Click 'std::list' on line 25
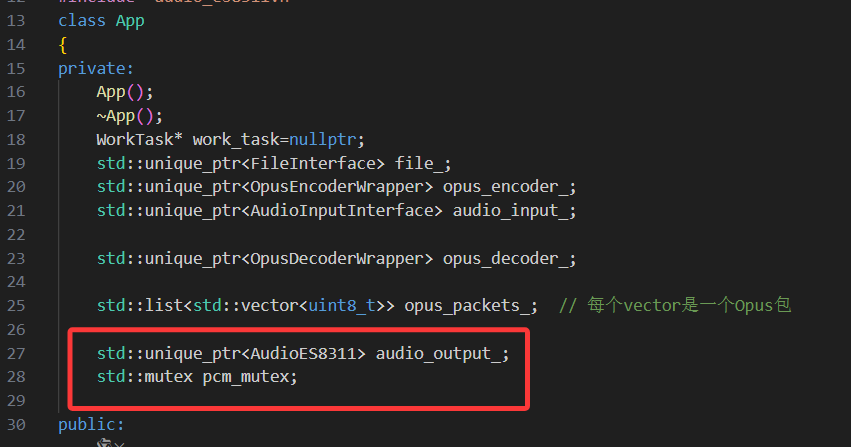The image size is (851, 447). click(139, 306)
